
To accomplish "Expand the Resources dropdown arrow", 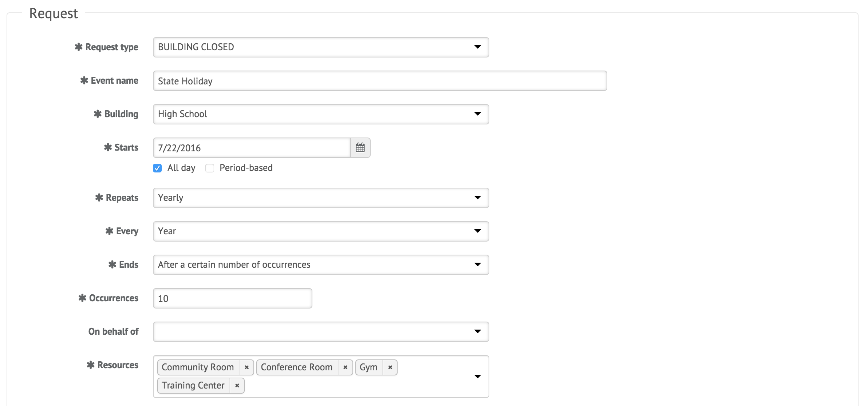I will (478, 377).
